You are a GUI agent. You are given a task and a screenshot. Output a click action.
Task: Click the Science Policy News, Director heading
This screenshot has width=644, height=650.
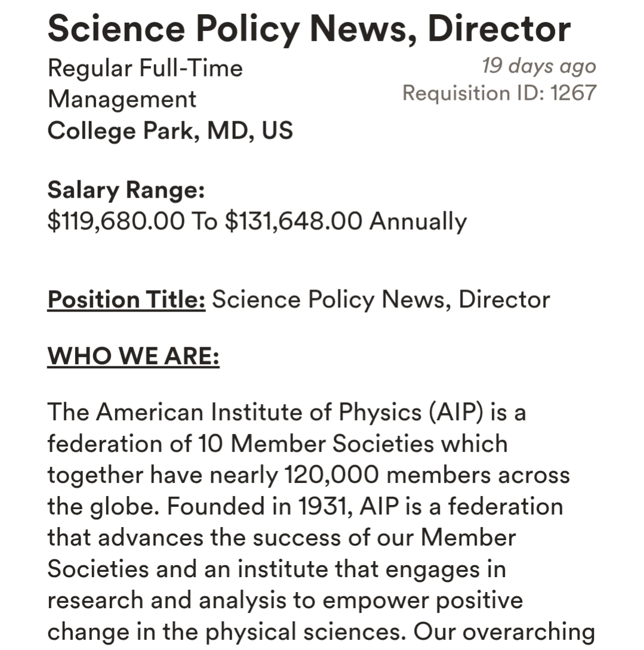[309, 28]
